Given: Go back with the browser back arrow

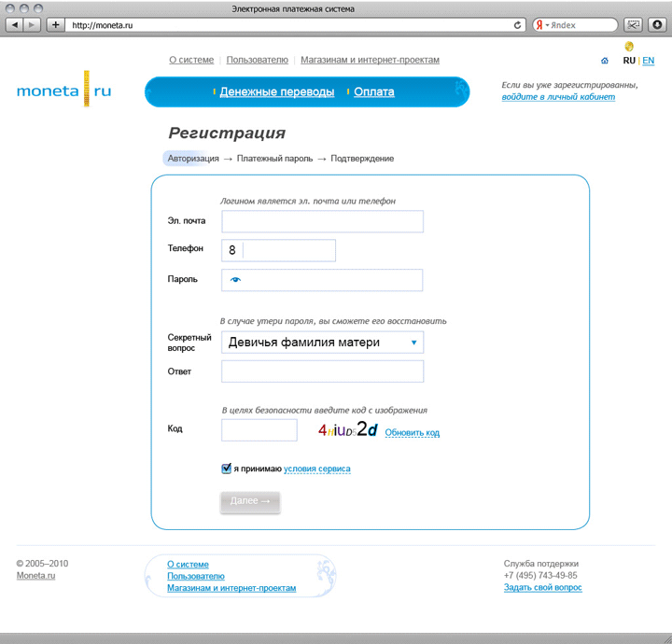Looking at the screenshot, I should pyautogui.click(x=15, y=25).
